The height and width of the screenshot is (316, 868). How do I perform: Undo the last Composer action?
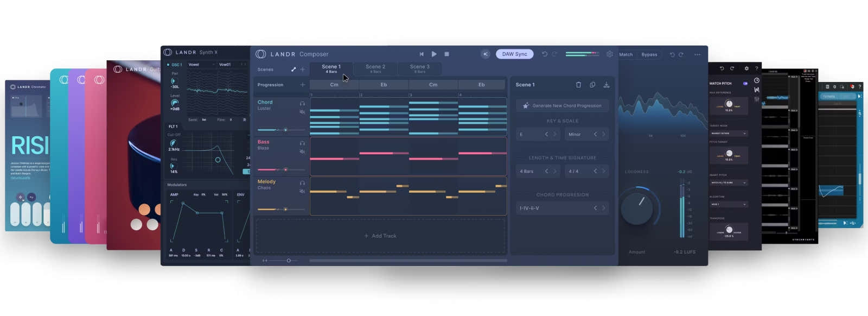tap(545, 54)
